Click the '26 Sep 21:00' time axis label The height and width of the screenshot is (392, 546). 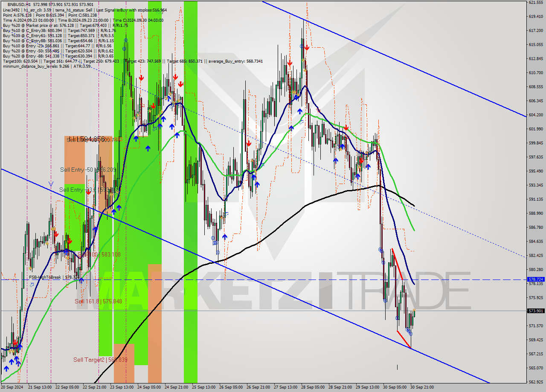pyautogui.click(x=258, y=387)
